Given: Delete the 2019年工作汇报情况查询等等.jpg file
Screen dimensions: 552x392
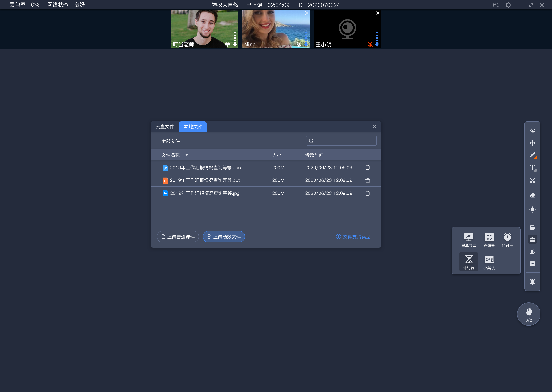Looking at the screenshot, I should click(x=367, y=193).
